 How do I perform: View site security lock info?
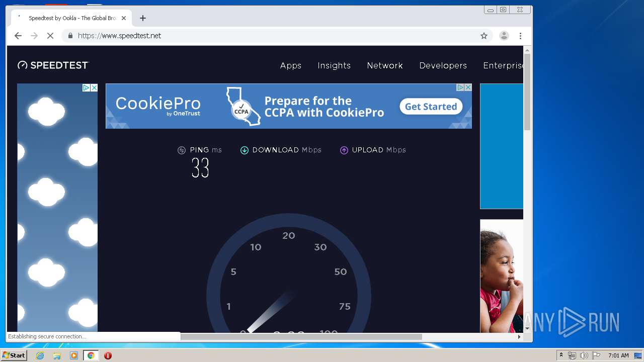tap(70, 36)
